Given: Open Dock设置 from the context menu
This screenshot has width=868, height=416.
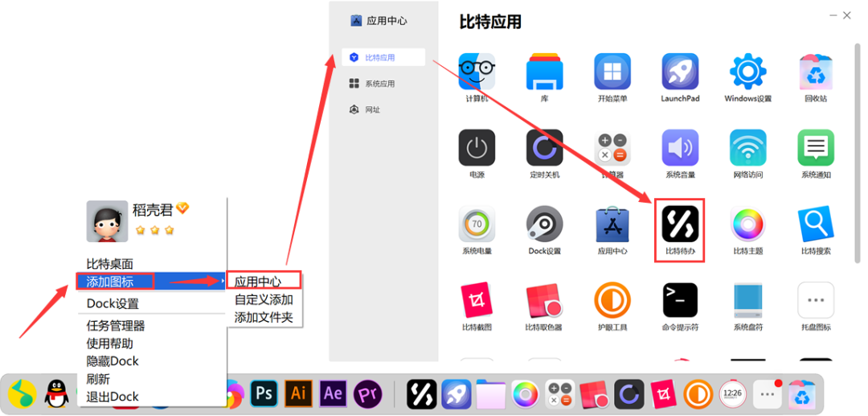Looking at the screenshot, I should [x=113, y=303].
